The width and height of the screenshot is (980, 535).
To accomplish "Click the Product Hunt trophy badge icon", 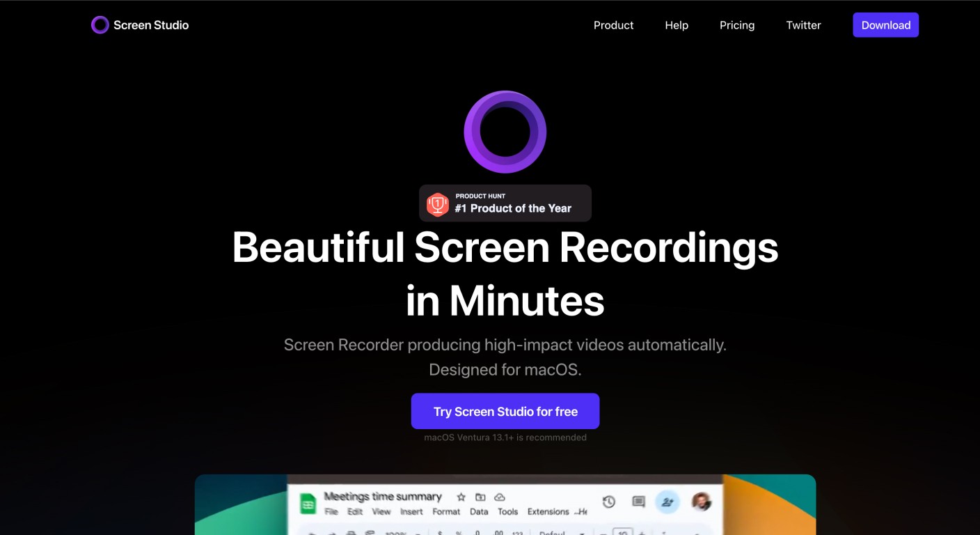I will [x=438, y=203].
